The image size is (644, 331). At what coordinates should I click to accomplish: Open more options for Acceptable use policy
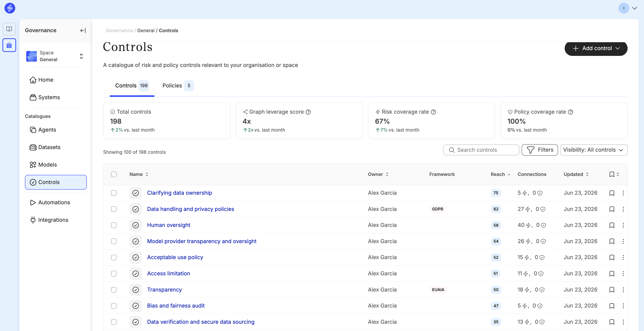tap(623, 257)
